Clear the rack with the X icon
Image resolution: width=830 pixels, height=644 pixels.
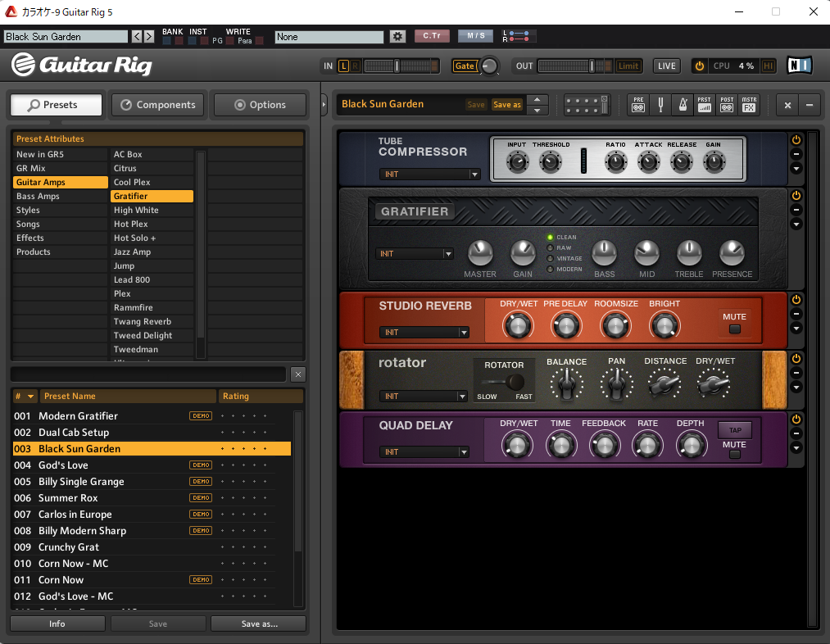pos(787,105)
